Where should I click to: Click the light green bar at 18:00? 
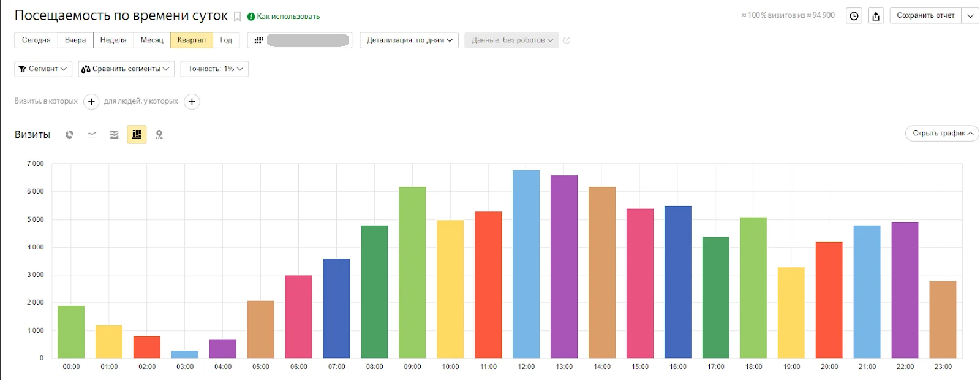(x=753, y=287)
